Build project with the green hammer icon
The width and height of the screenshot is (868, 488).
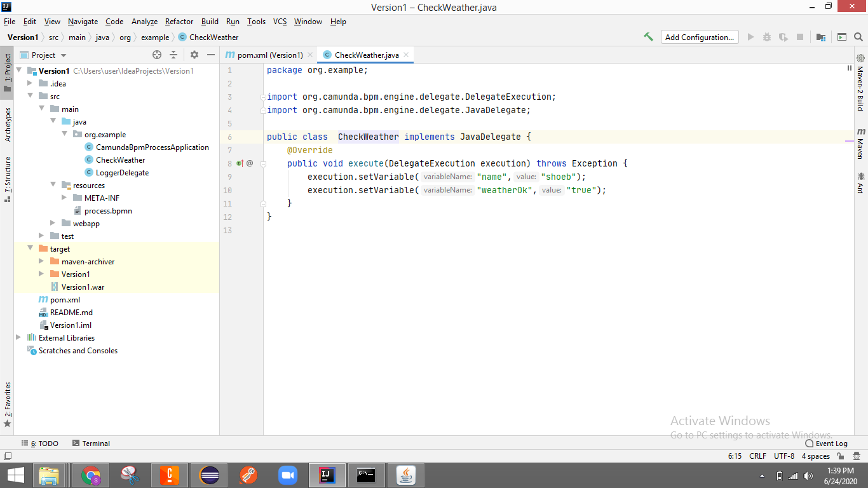648,37
